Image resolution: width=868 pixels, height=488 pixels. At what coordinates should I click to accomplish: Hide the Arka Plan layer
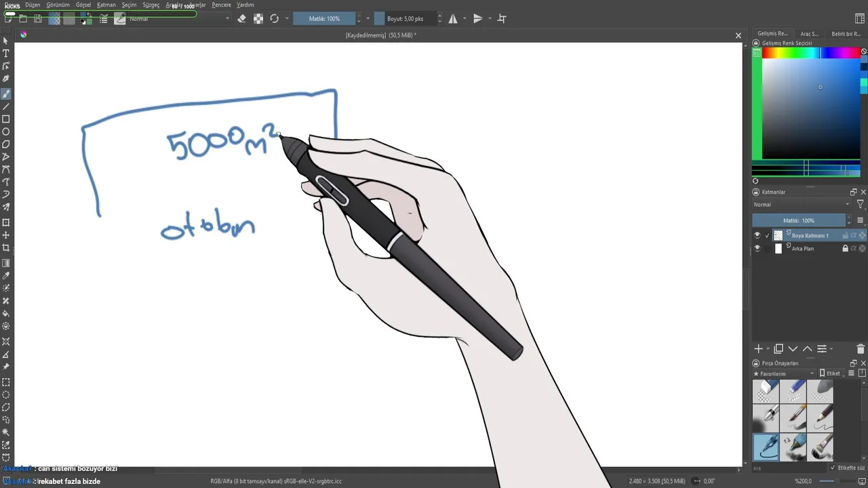point(757,249)
